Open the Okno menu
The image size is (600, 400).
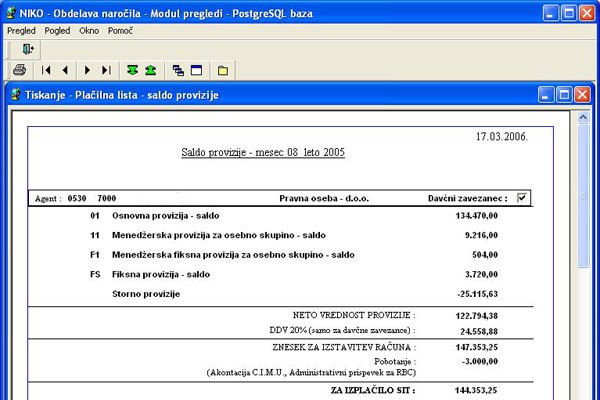pos(89,31)
